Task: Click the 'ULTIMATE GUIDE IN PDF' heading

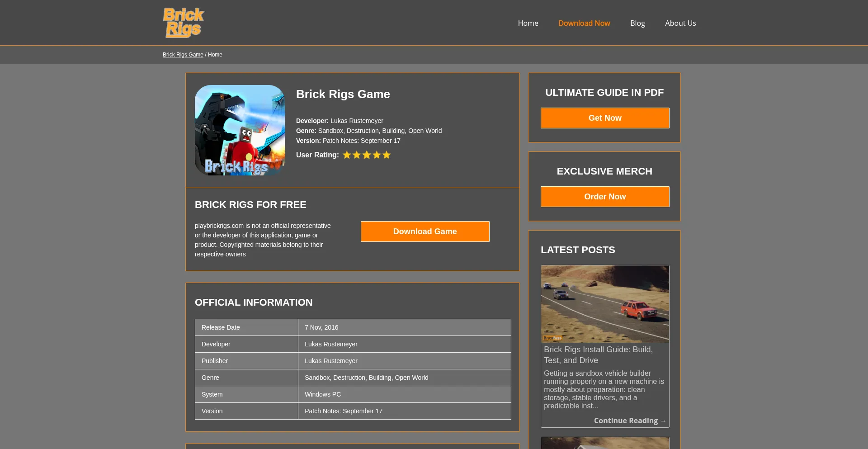Action: click(604, 93)
